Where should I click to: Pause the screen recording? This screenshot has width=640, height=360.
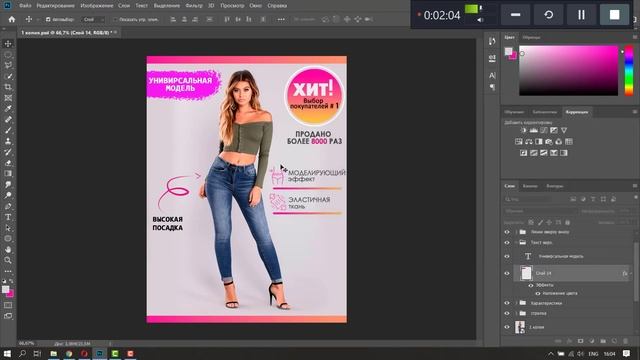click(x=581, y=15)
